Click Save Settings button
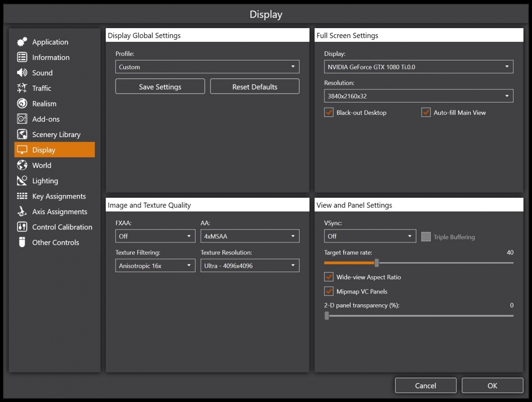The height and width of the screenshot is (402, 532). [x=160, y=86]
